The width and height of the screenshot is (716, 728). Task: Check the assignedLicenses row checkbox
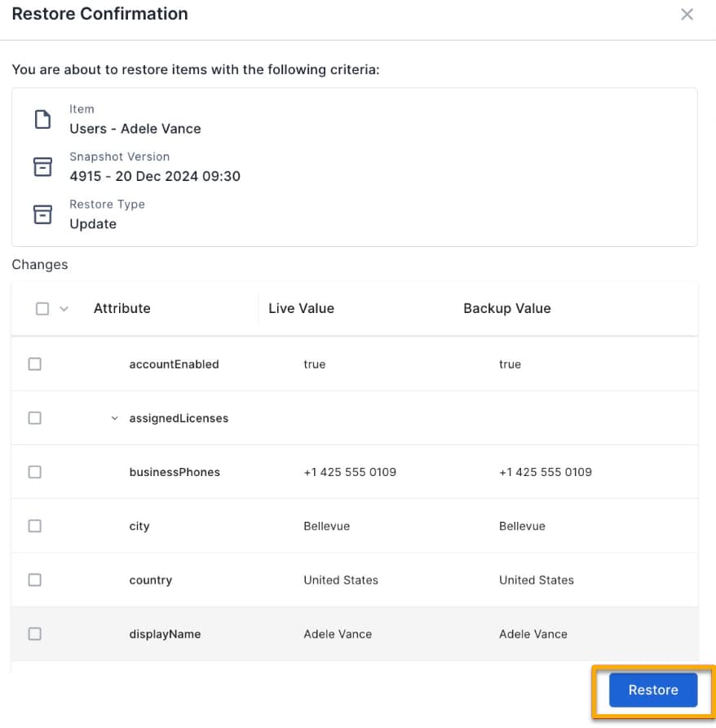[35, 418]
